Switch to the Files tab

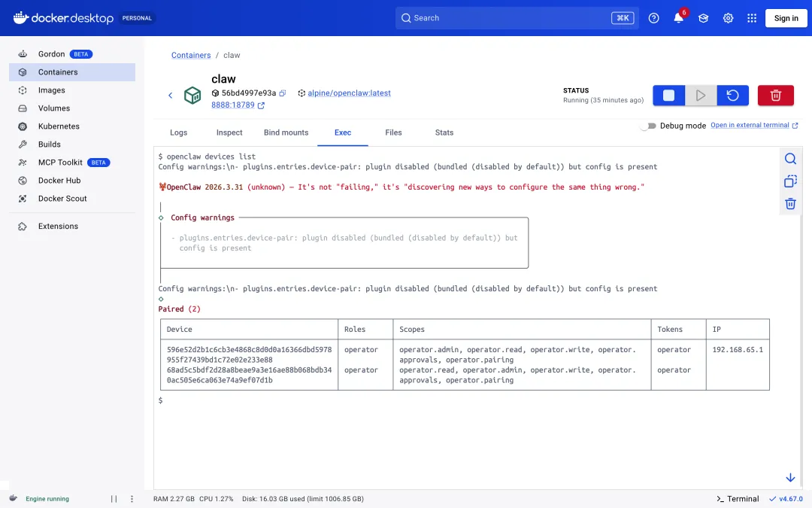pyautogui.click(x=393, y=132)
